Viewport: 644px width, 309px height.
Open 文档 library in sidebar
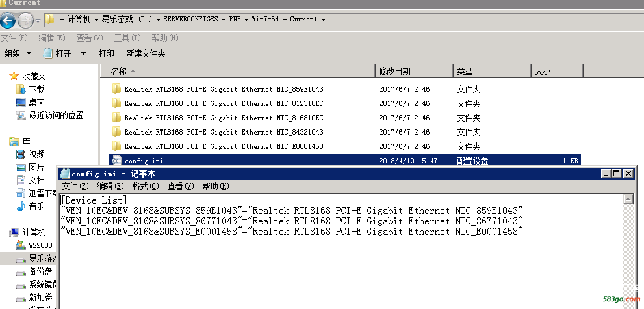point(36,180)
